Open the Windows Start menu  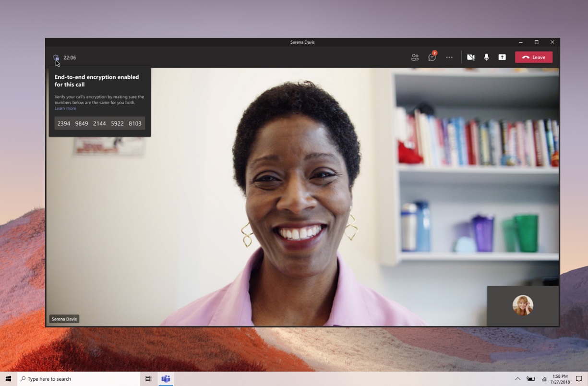point(8,379)
